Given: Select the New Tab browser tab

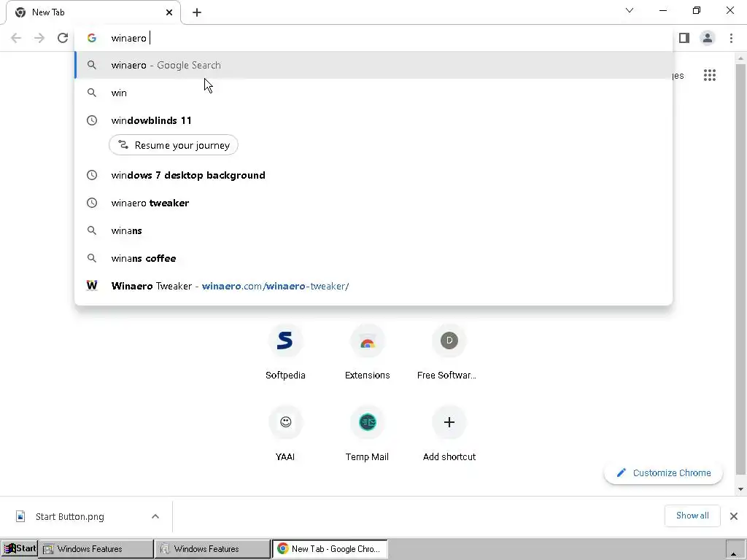Looking at the screenshot, I should 93,12.
